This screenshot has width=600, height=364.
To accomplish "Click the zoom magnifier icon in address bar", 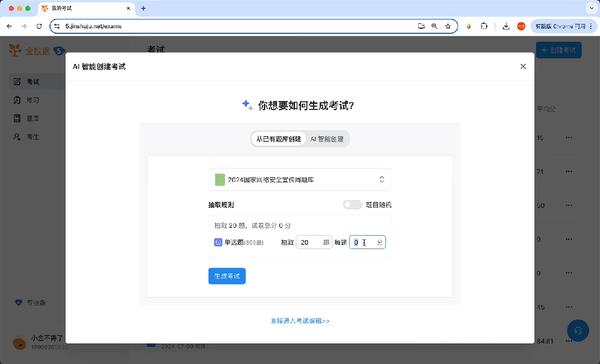I will coord(434,26).
